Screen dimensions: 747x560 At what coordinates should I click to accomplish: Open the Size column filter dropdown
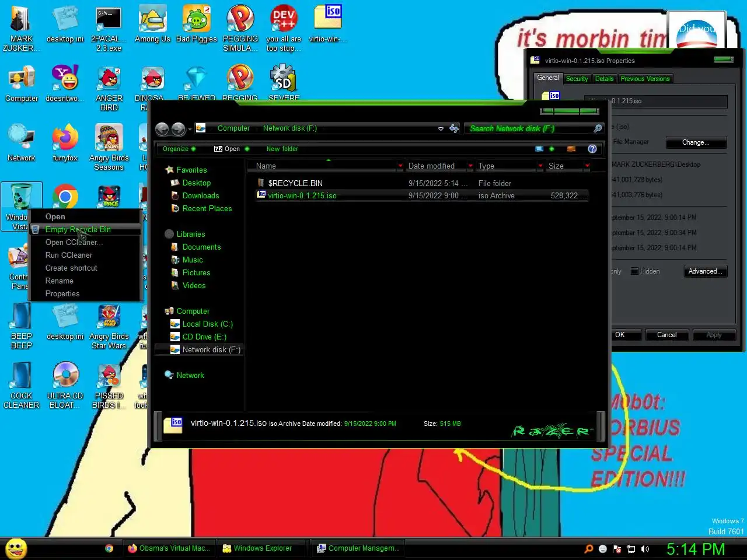click(x=587, y=166)
